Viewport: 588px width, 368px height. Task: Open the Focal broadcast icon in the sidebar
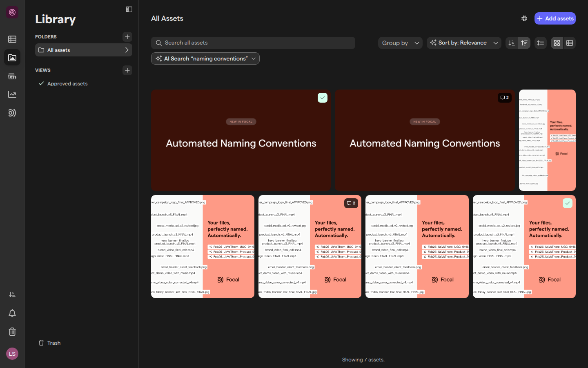pos(12,113)
